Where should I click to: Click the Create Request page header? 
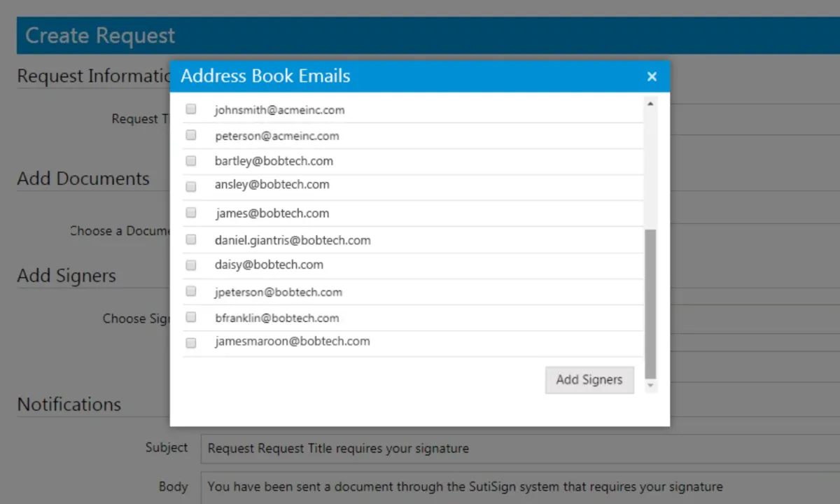[100, 36]
